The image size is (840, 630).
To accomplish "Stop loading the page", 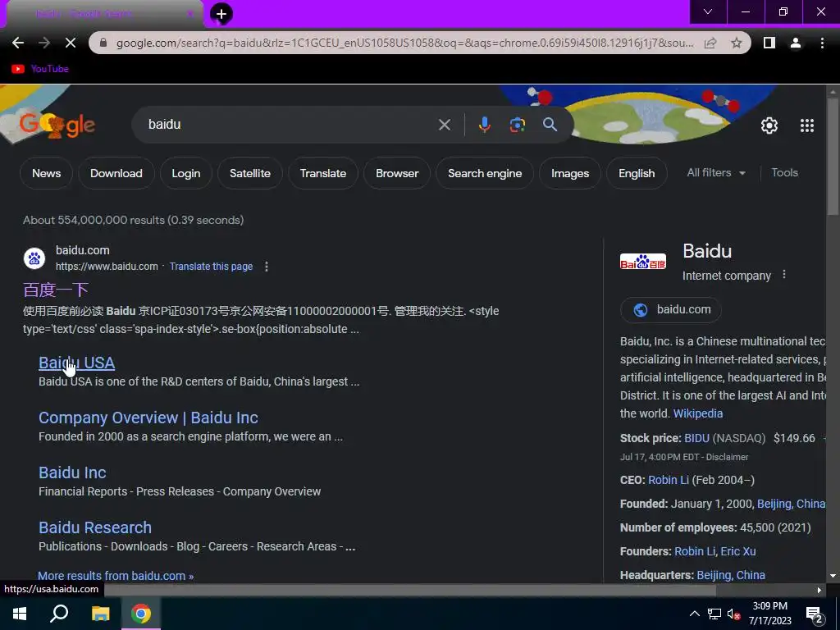I will tap(71, 43).
